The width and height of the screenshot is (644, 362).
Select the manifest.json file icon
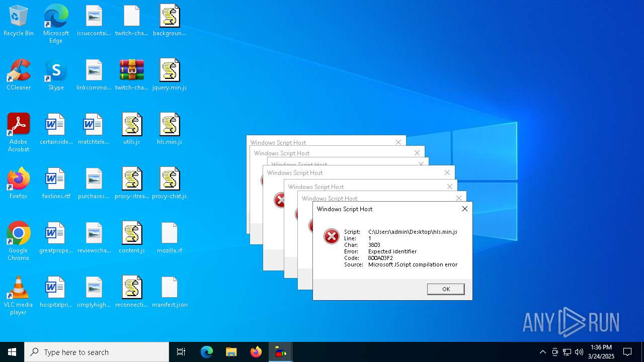pyautogui.click(x=170, y=293)
